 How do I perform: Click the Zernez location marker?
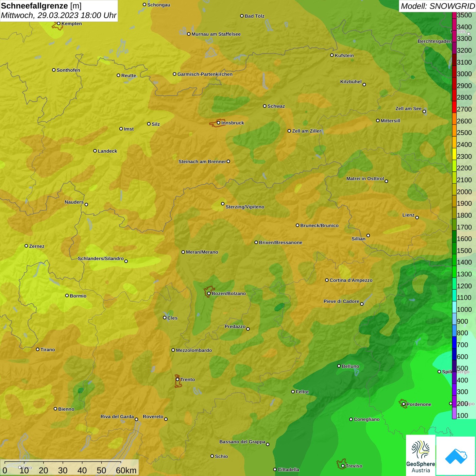click(26, 246)
